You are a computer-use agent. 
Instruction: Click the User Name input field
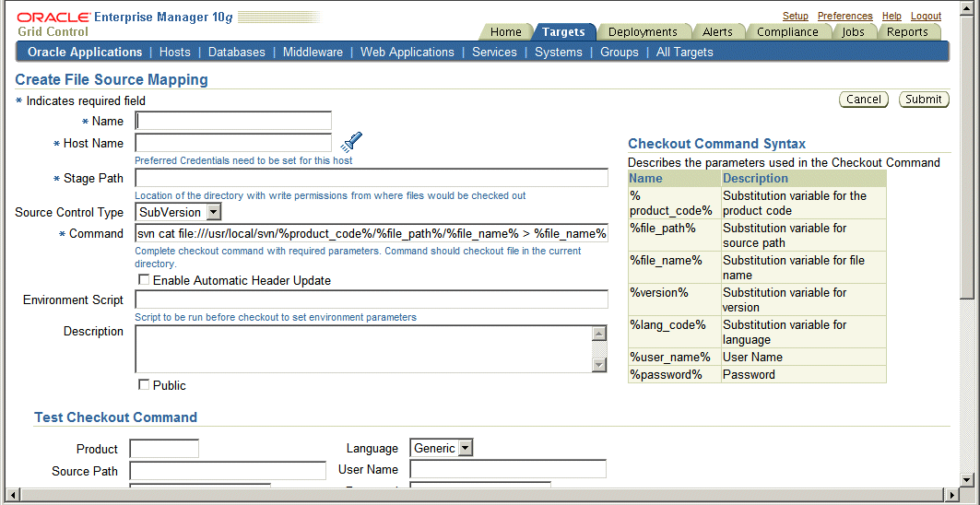[508, 469]
